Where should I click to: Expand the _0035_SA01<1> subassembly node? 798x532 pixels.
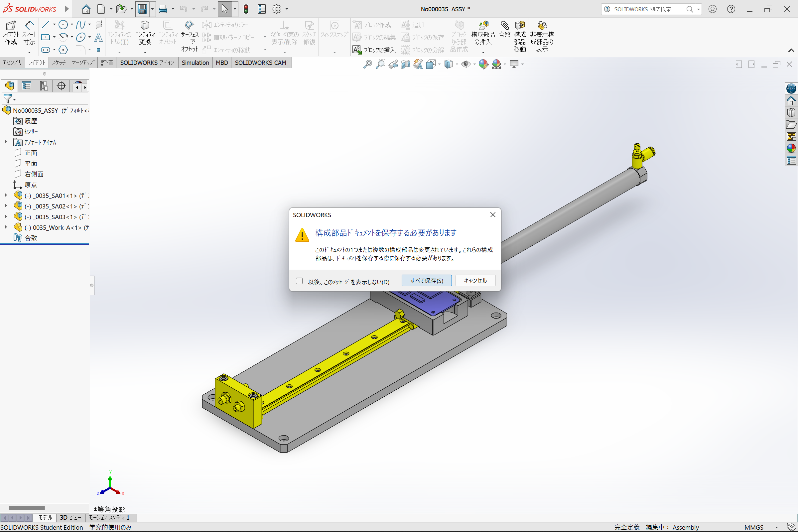click(x=6, y=196)
